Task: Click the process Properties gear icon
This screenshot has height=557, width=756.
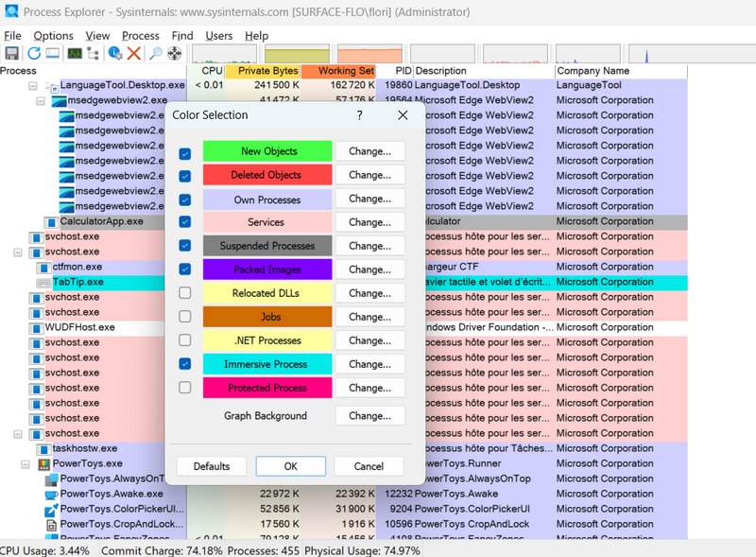Action: [114, 54]
